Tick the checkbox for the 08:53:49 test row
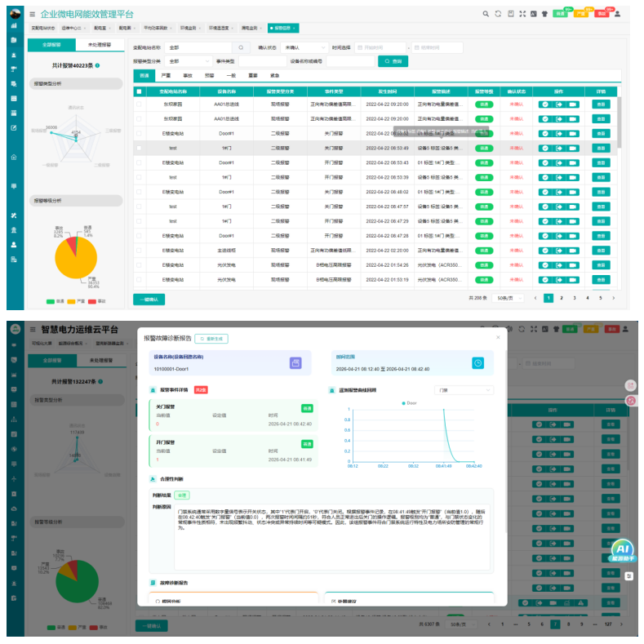Viewport: 644px width, 644px height. click(x=140, y=149)
